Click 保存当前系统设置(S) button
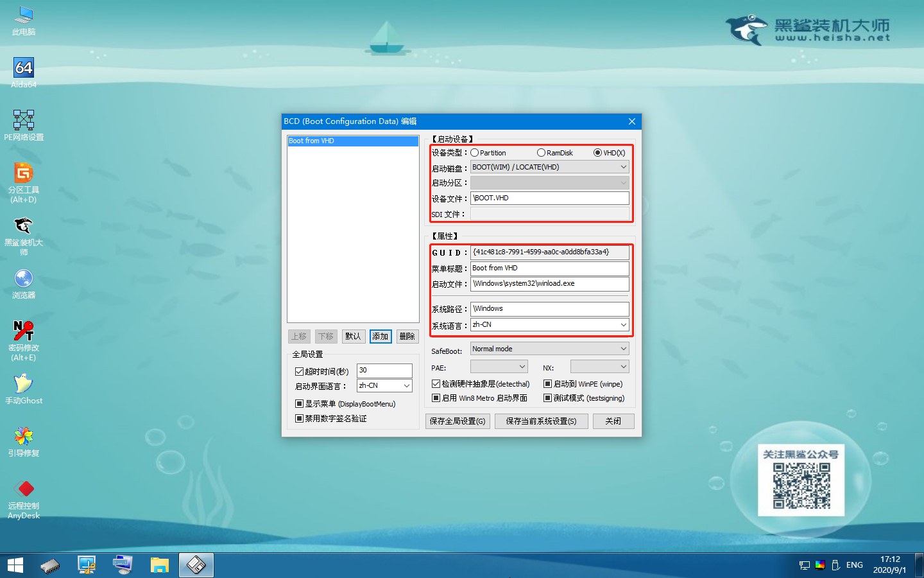924x578 pixels. pos(542,421)
